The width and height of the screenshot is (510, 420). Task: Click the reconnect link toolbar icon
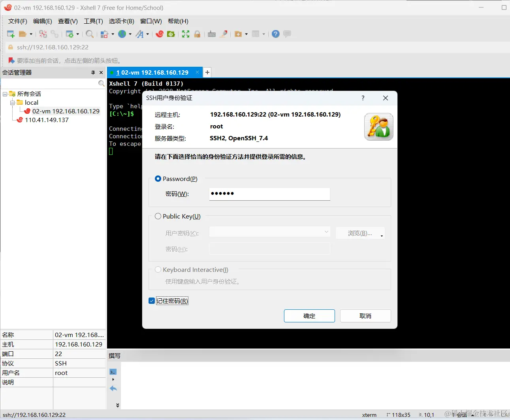click(55, 34)
